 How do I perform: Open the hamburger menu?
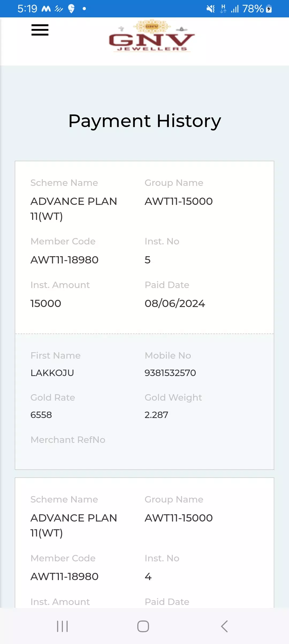40,30
